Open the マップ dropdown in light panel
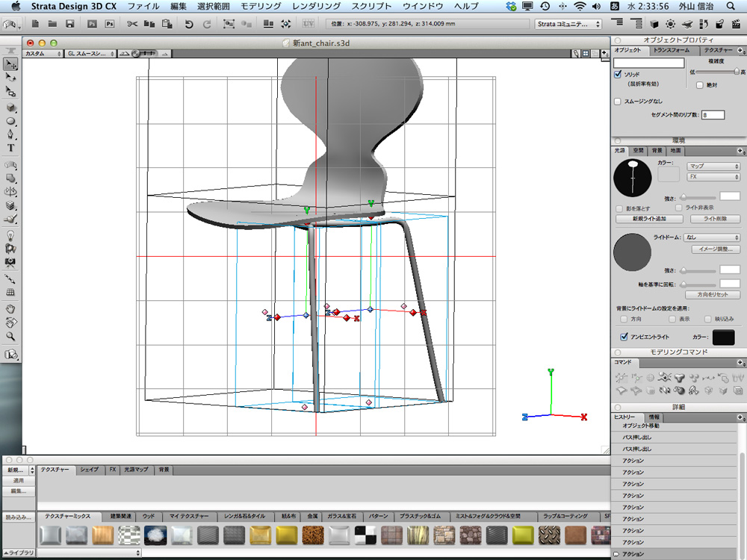The image size is (747, 560). (713, 167)
